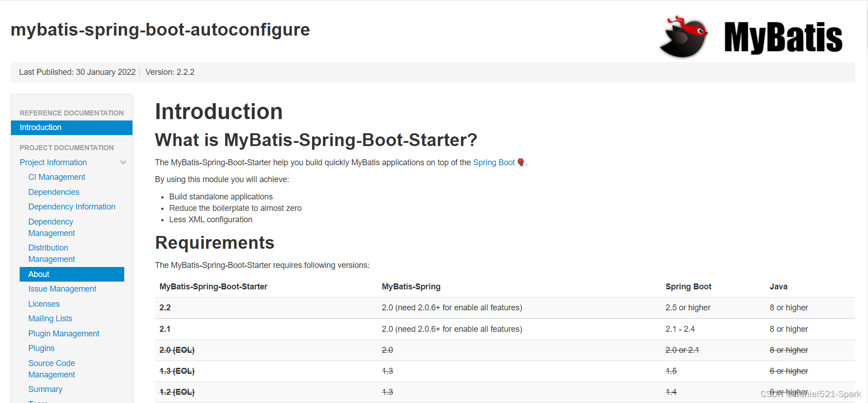Click the Version: 2.2.2 text

click(170, 72)
